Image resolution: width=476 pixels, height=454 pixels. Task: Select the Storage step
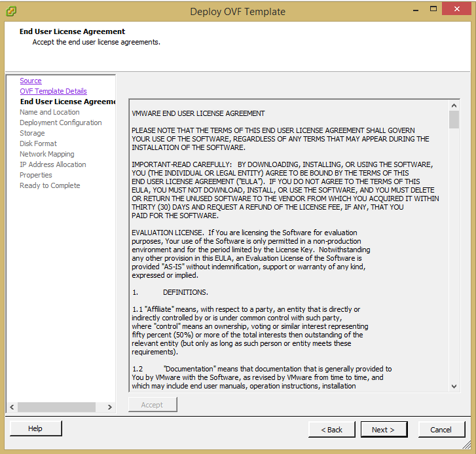(x=32, y=133)
